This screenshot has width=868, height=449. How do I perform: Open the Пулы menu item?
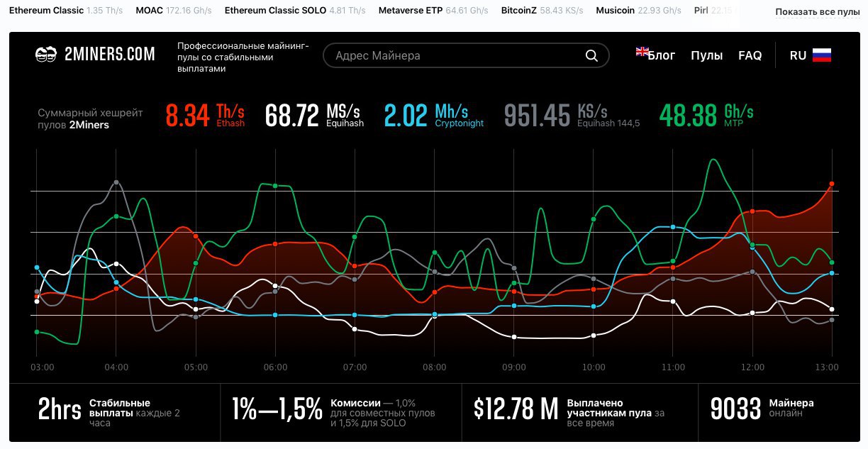707,55
